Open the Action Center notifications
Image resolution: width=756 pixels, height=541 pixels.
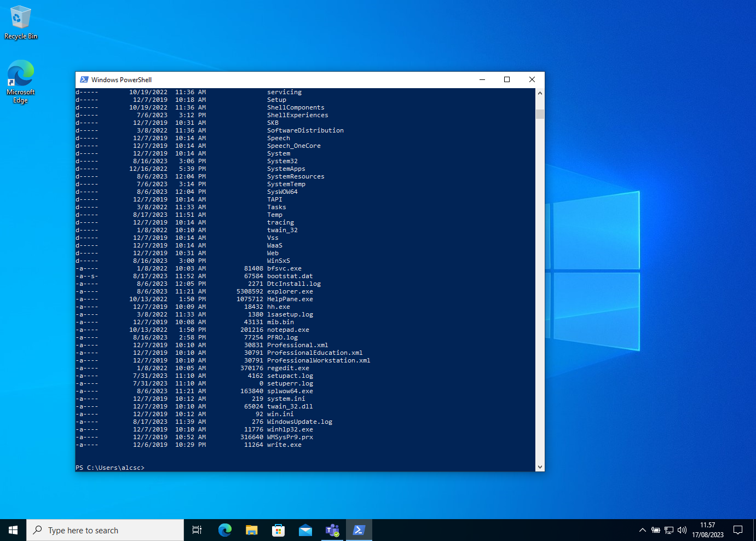pos(738,530)
